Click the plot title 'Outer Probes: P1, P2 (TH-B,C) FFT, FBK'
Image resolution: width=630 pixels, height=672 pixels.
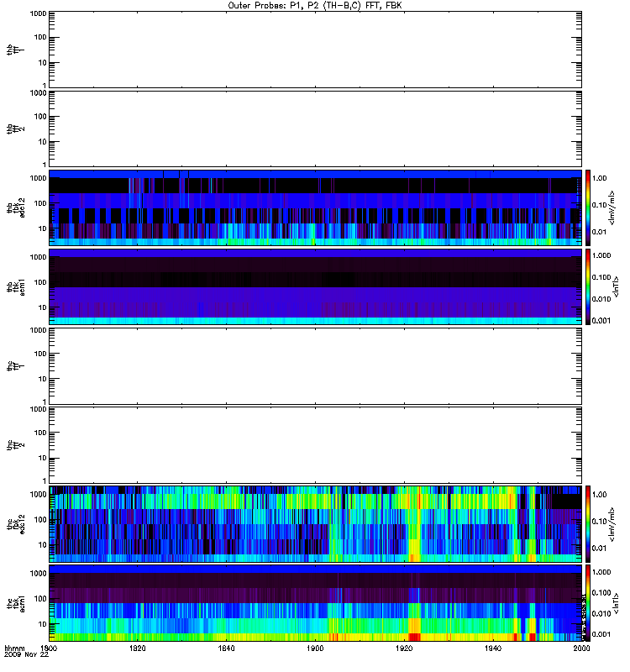tap(315, 6)
